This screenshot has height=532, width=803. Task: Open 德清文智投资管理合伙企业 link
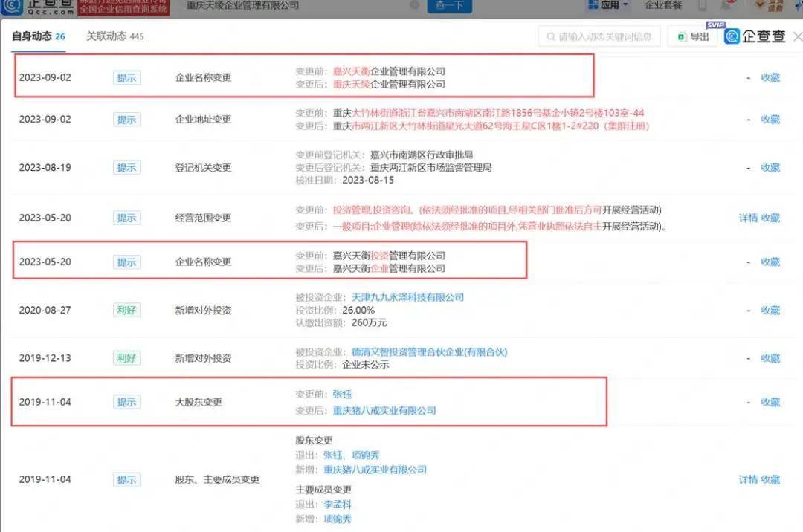point(429,352)
